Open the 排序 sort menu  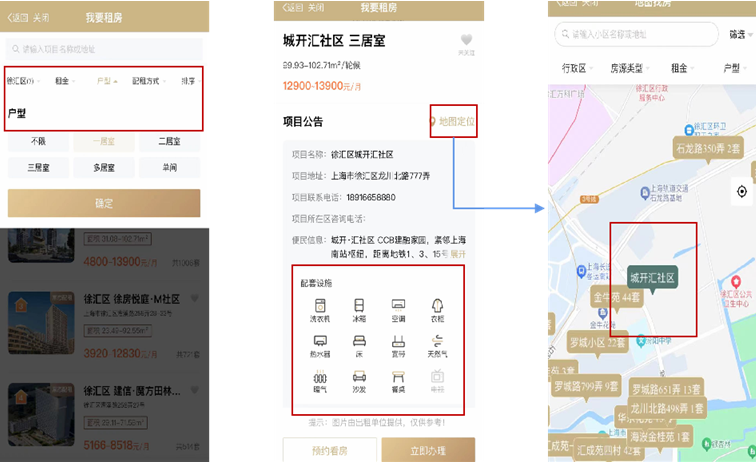(x=188, y=81)
